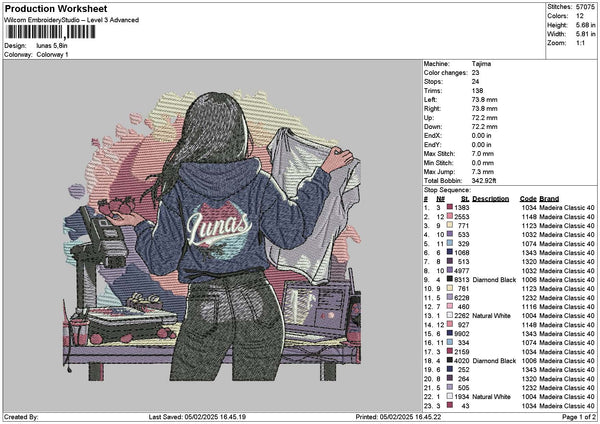Image resolution: width=600 pixels, height=424 pixels.
Task: Click the barcode under the worksheet title
Action: point(51,32)
